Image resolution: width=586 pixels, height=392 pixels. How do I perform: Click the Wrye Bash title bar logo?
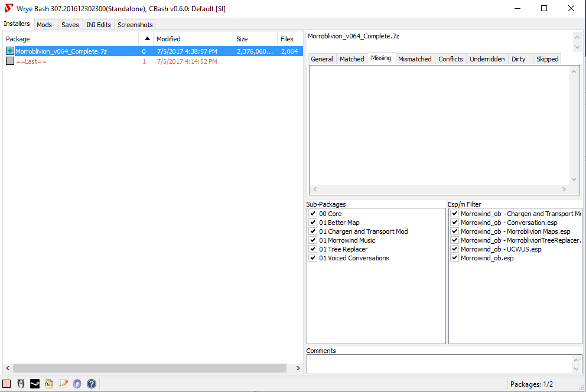(9, 8)
